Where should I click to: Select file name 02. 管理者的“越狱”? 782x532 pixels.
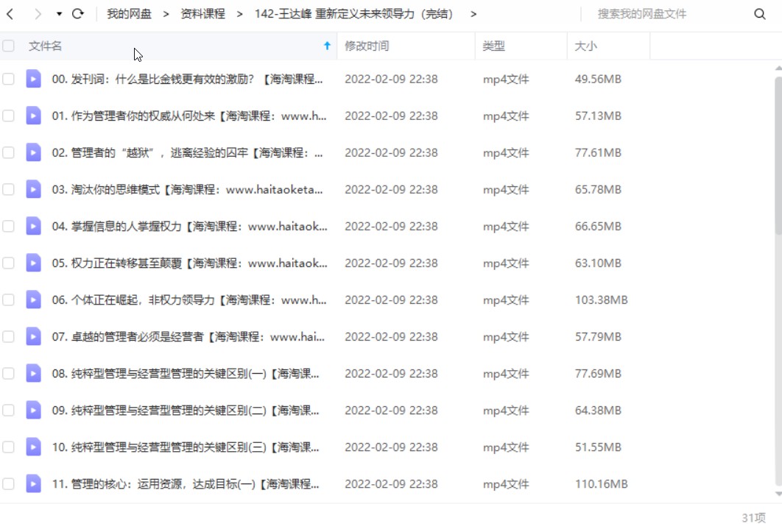(x=187, y=152)
